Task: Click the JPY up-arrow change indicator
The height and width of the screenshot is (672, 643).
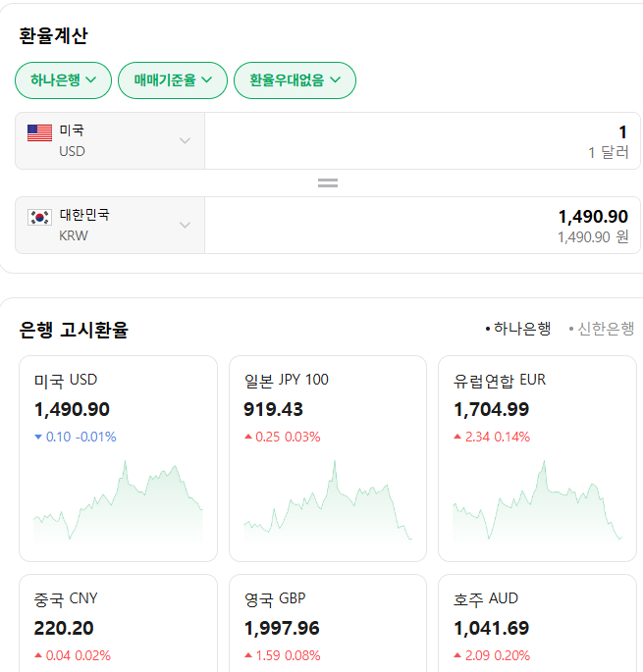Action: (x=248, y=437)
